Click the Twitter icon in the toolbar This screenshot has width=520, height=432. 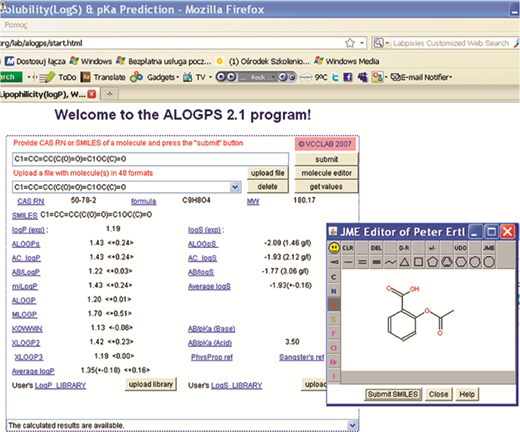coord(335,77)
